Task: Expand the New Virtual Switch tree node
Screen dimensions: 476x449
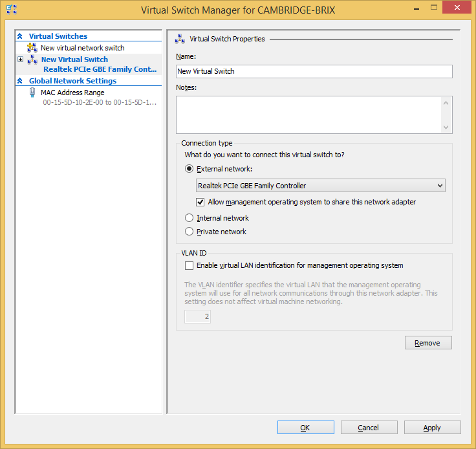Action: (x=21, y=60)
